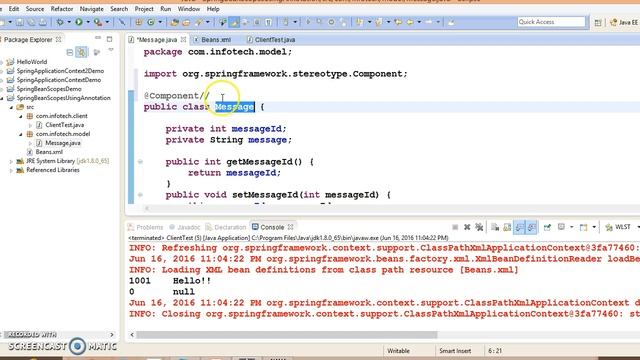This screenshot has width=640, height=360.
Task: Switch to the Beans.xml editor tab
Action: (212, 40)
